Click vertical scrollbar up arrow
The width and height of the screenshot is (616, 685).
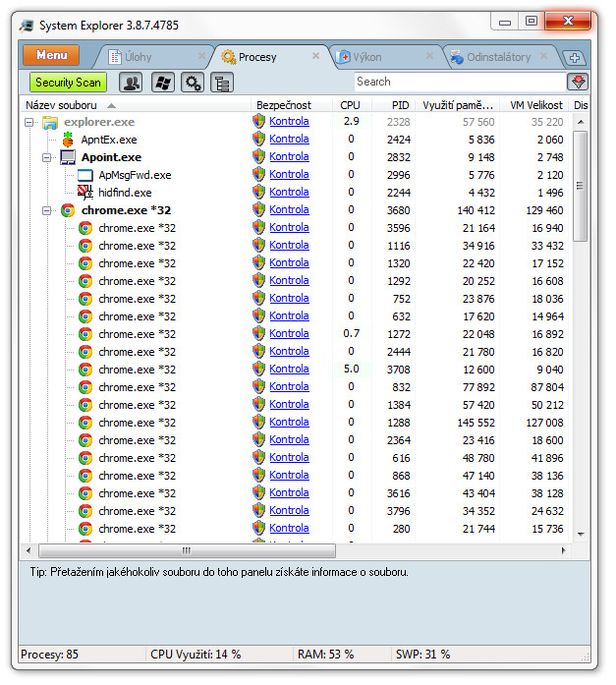click(581, 122)
